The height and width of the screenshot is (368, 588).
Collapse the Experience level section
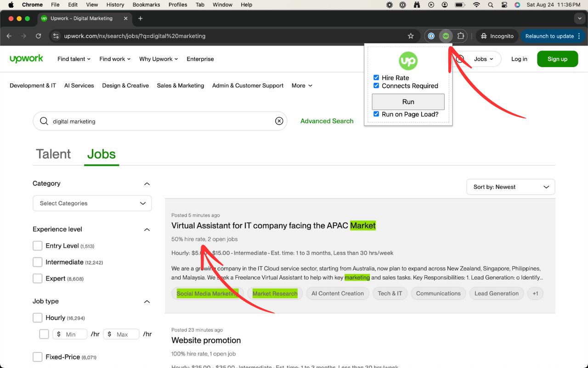147,230
